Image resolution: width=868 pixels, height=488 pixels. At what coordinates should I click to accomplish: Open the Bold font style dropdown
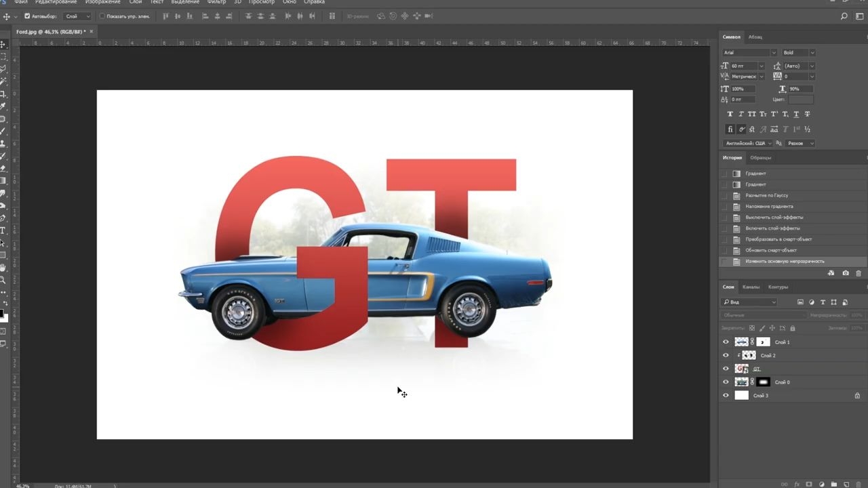(x=812, y=53)
